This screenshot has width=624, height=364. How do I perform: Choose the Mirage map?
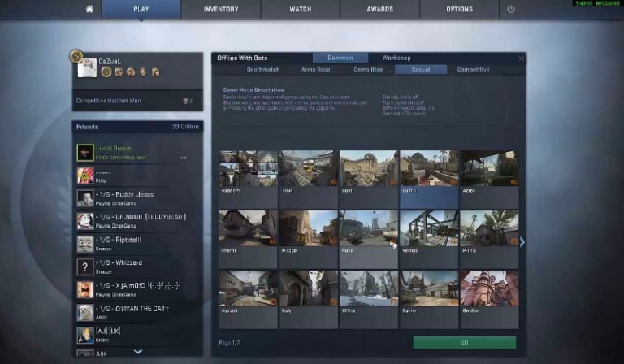point(309,239)
